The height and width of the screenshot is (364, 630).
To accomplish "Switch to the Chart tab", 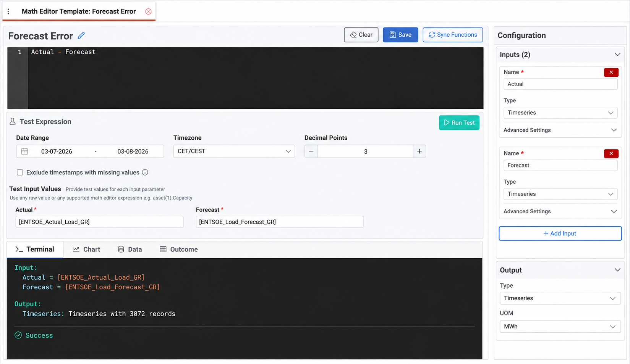I will 87,249.
